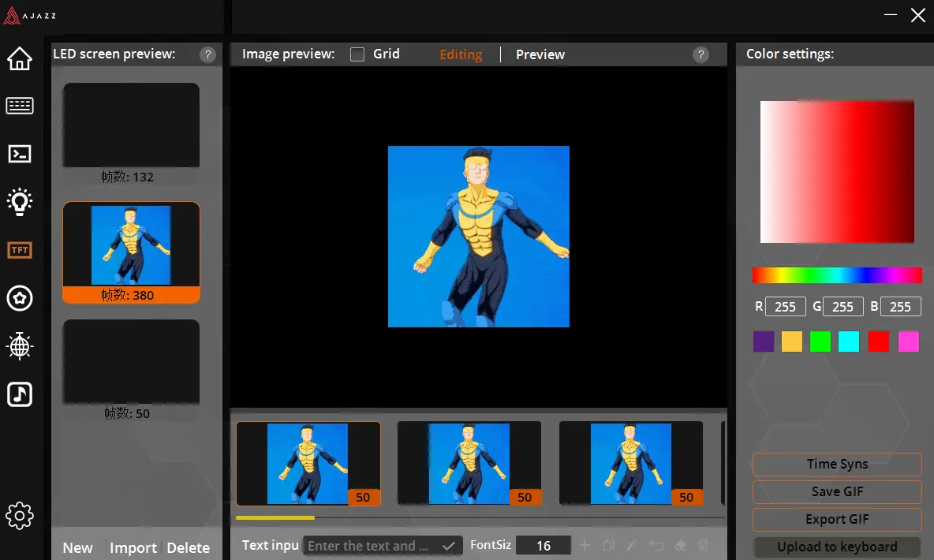This screenshot has height=560, width=934.
Task: Click the FontSiz value field
Action: pyautogui.click(x=544, y=546)
